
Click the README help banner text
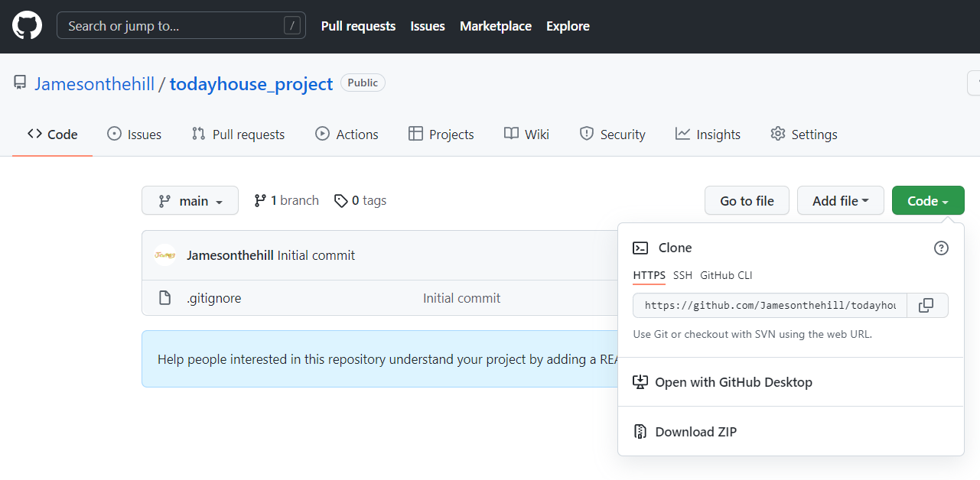tap(387, 359)
